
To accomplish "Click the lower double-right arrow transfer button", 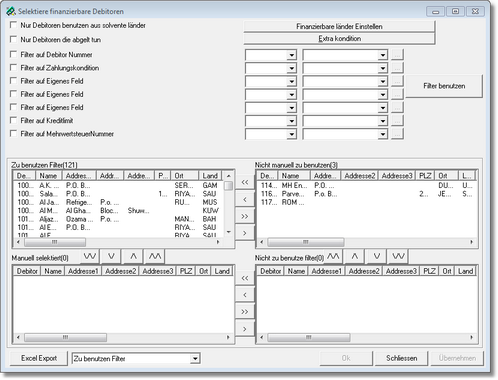I will [245, 312].
